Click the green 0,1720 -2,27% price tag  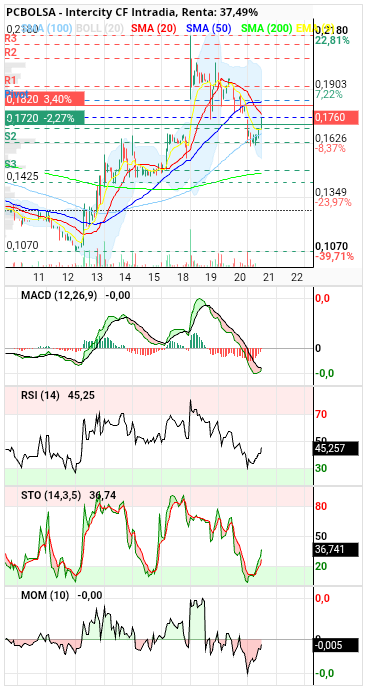[45, 117]
